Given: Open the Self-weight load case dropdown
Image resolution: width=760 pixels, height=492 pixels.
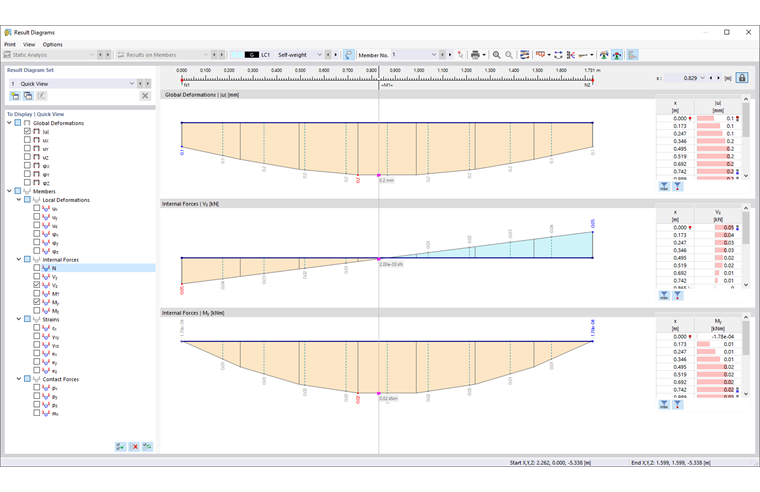Looking at the screenshot, I should [319, 55].
